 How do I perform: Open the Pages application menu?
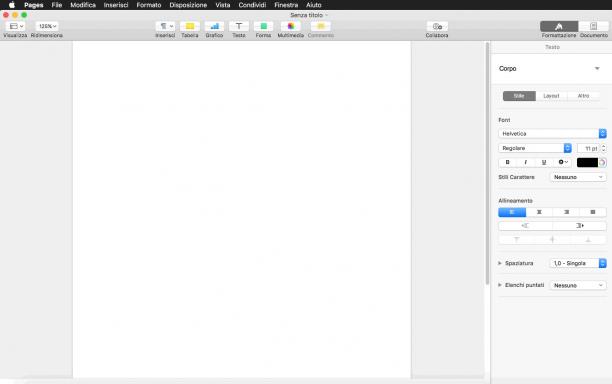click(x=34, y=5)
